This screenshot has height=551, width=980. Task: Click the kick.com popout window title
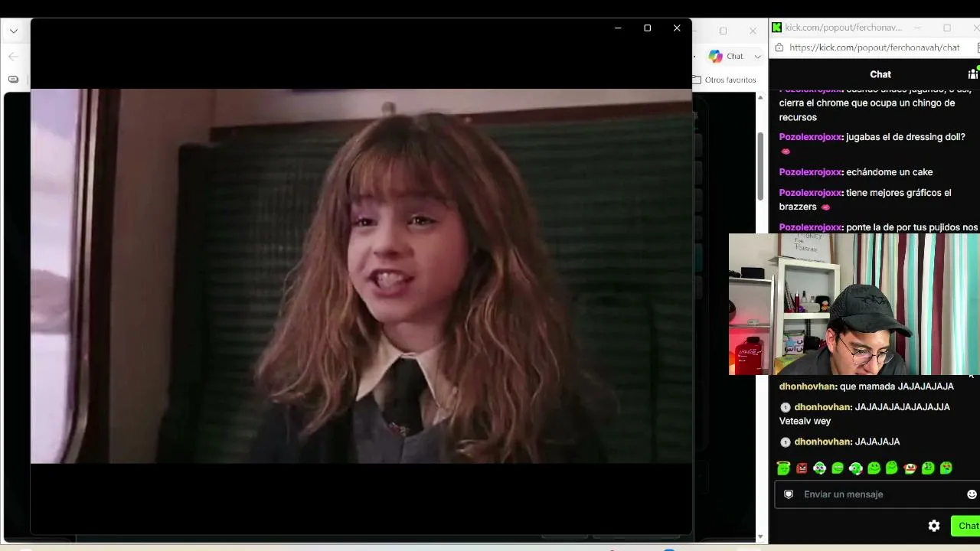tap(844, 28)
